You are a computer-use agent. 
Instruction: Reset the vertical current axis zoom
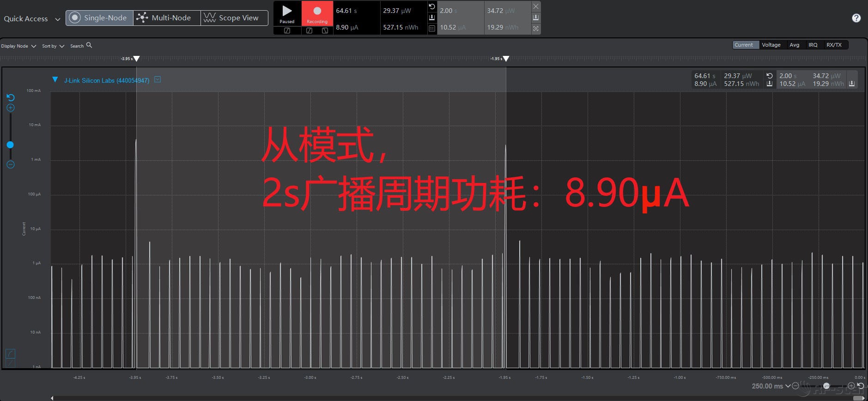pos(11,97)
